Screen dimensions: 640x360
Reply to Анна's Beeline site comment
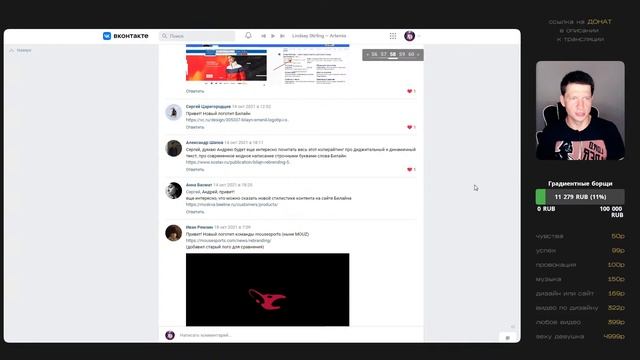coord(195,212)
